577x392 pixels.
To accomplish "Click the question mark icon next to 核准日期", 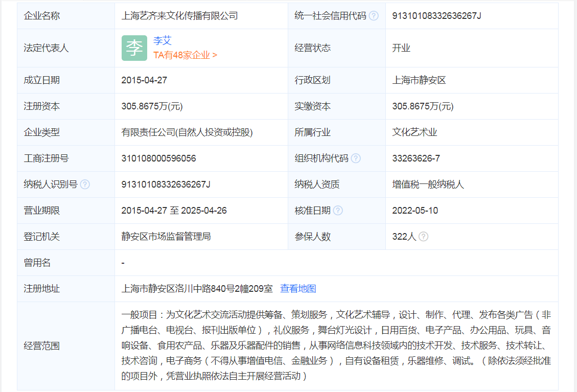I will (x=339, y=210).
